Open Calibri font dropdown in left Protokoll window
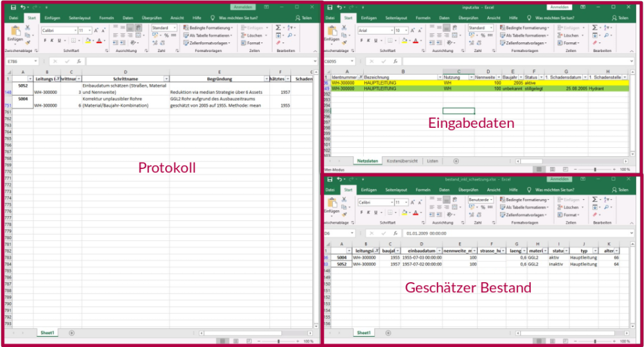The image size is (644, 347). (76, 30)
